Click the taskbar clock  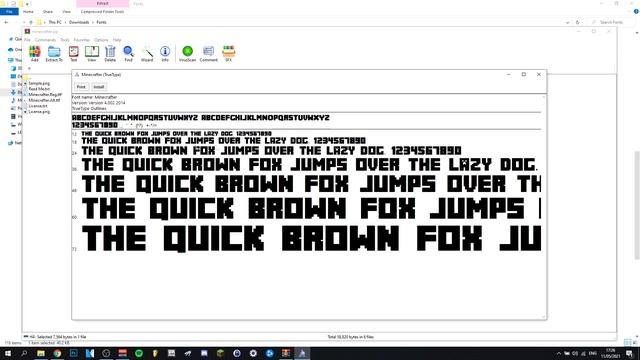click(x=611, y=353)
